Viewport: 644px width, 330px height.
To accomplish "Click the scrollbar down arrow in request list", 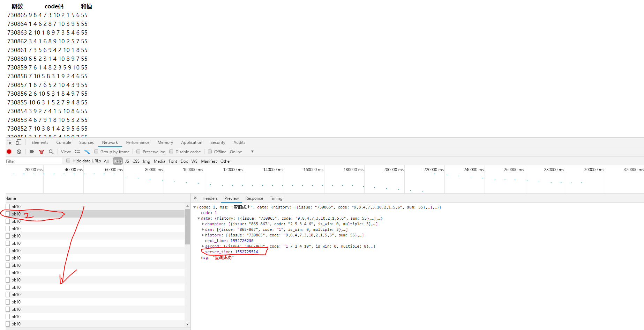I will (187, 324).
